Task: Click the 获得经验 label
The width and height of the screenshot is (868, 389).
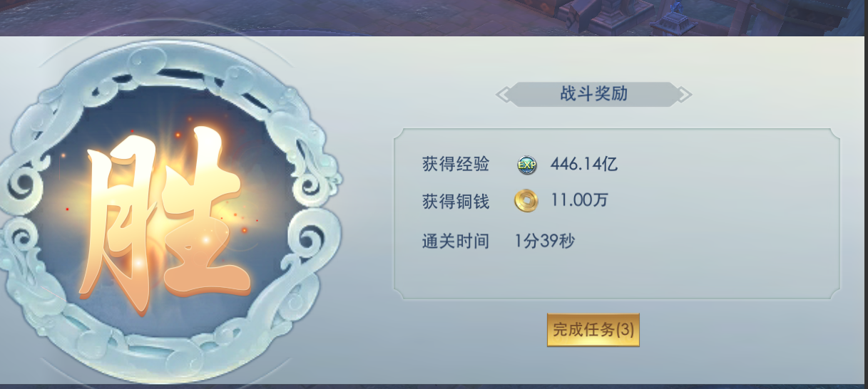Action: (x=456, y=165)
